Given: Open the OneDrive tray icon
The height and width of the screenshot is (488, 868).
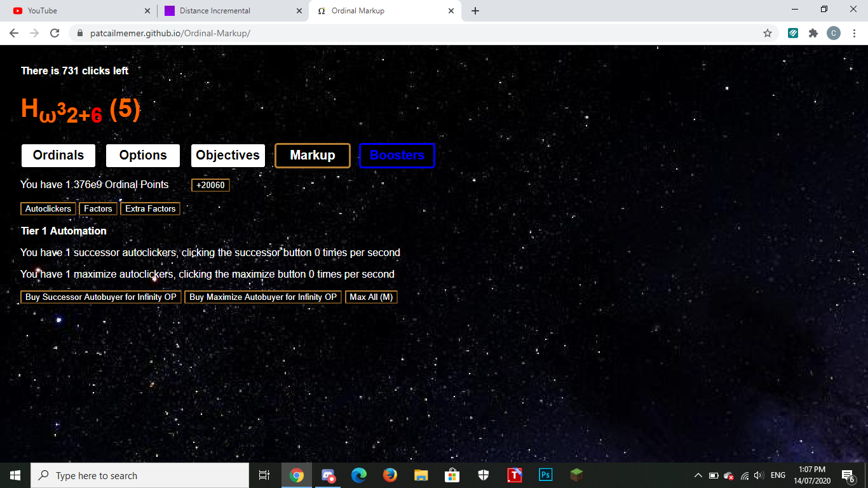Looking at the screenshot, I should tap(729, 475).
